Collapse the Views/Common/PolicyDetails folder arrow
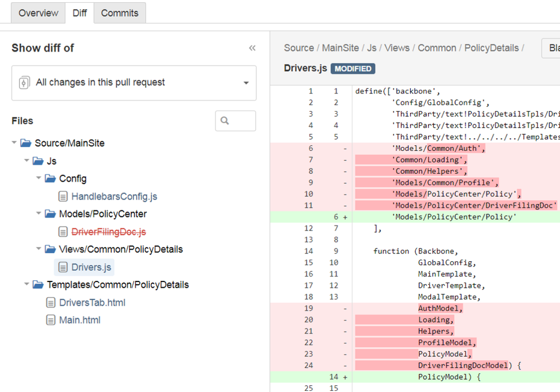The image size is (560, 392). pos(39,248)
